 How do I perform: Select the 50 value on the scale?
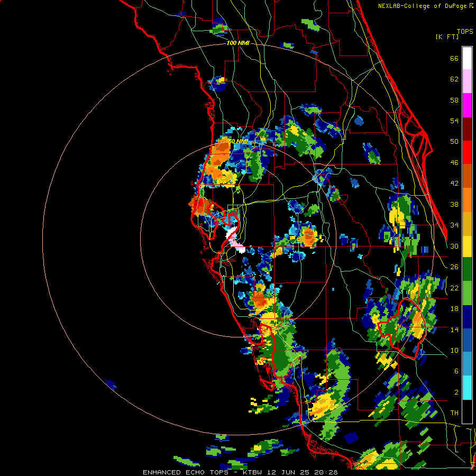click(454, 142)
